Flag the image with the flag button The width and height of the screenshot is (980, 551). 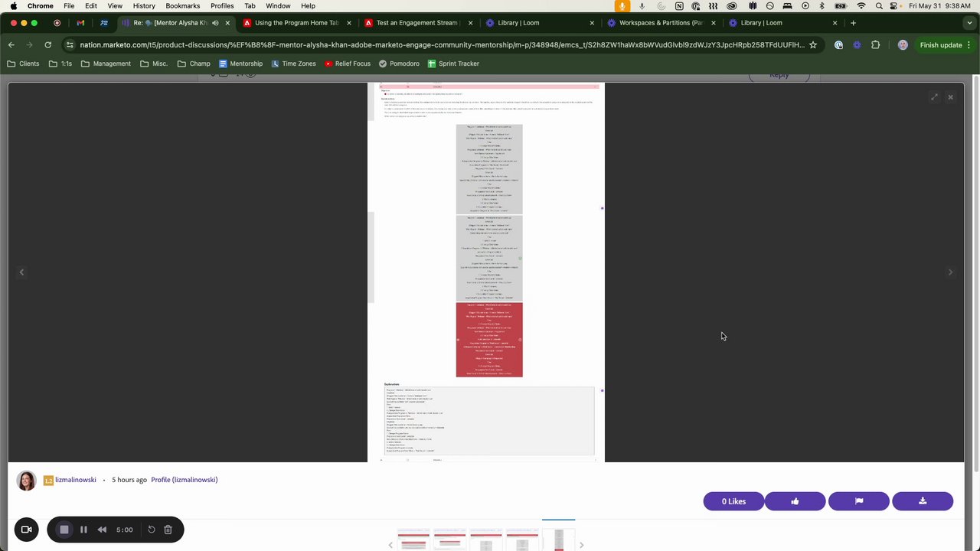point(858,501)
